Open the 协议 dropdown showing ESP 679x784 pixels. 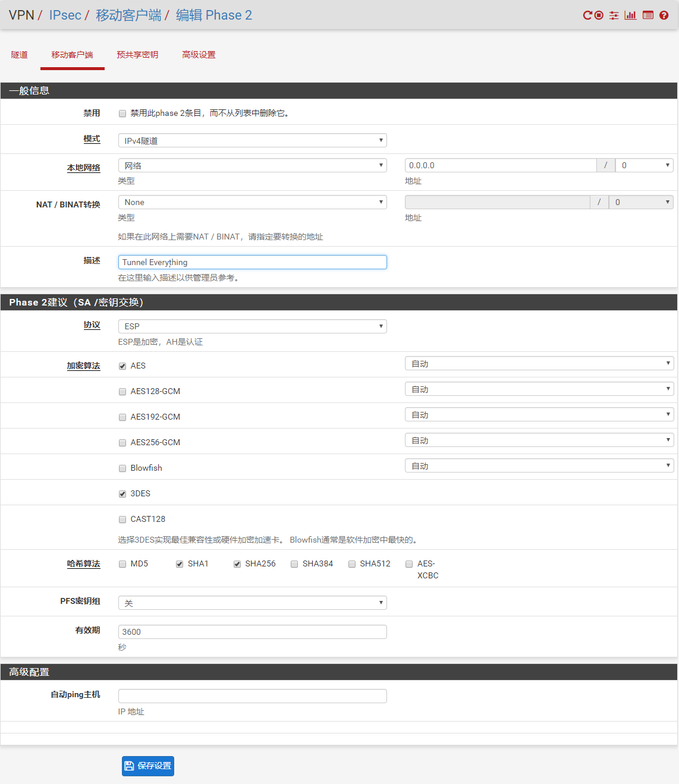tap(252, 326)
